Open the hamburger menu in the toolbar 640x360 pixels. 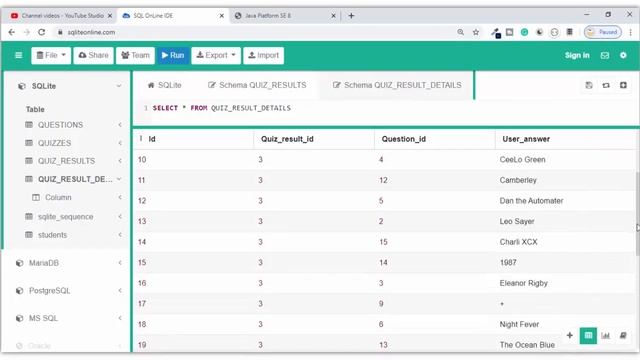(x=18, y=55)
